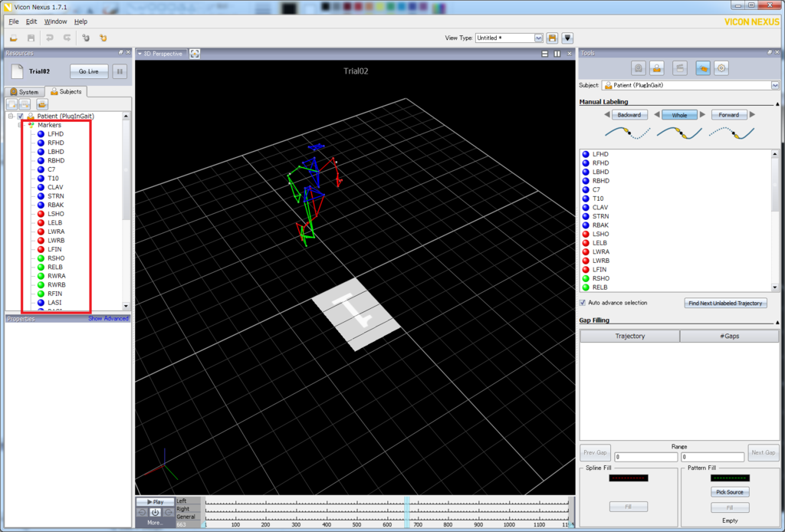Split view horizontally in 3D pane

[x=545, y=54]
